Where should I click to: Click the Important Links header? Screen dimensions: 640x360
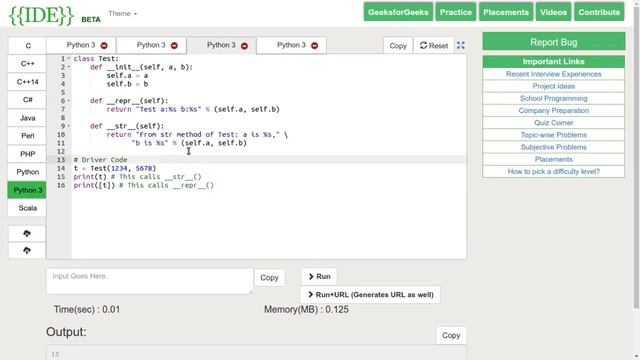click(x=553, y=62)
